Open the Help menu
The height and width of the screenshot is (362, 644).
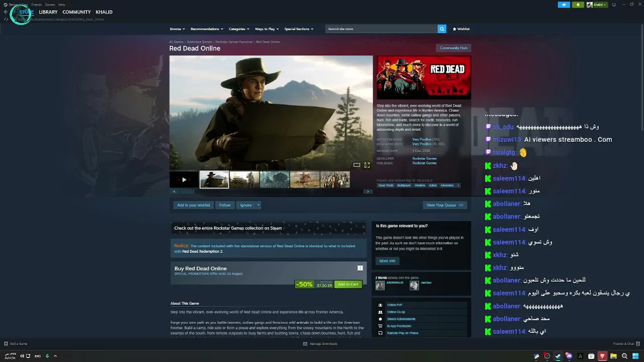tap(62, 5)
